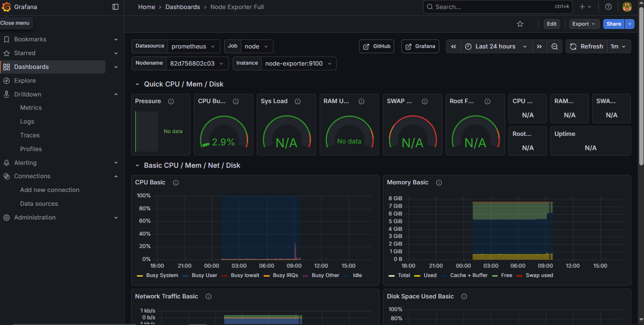
Task: Open the Grafana external link button
Action: click(x=420, y=47)
